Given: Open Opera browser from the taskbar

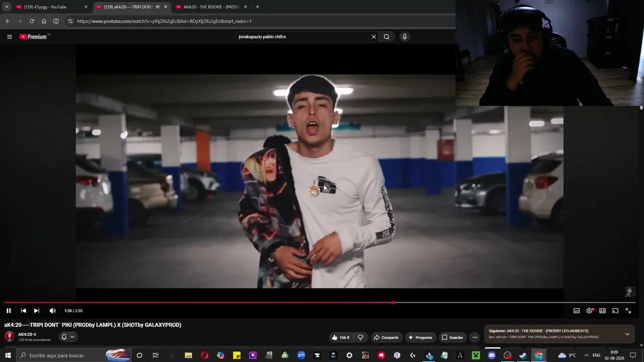Looking at the screenshot, I should pos(204,355).
